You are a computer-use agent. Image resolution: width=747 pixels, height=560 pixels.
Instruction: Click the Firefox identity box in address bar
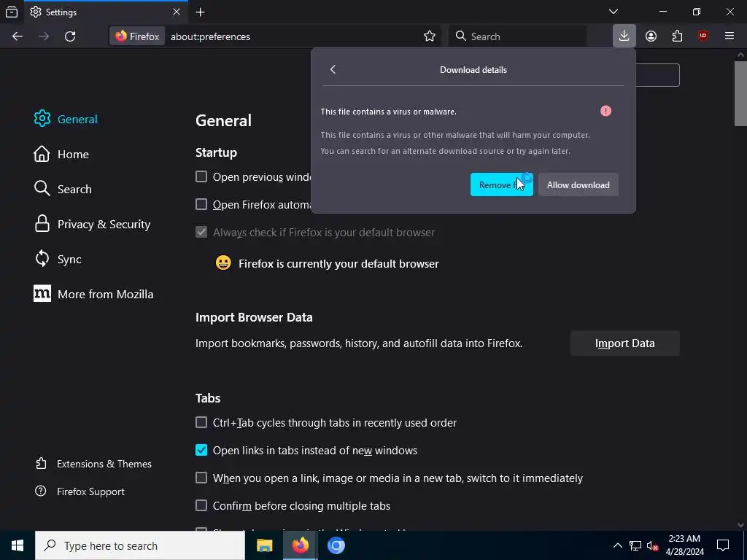pos(138,36)
